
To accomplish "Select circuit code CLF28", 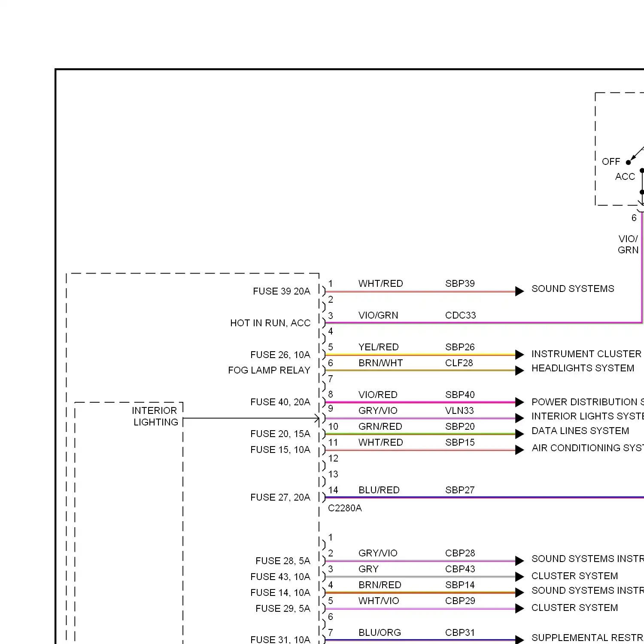I will (459, 363).
